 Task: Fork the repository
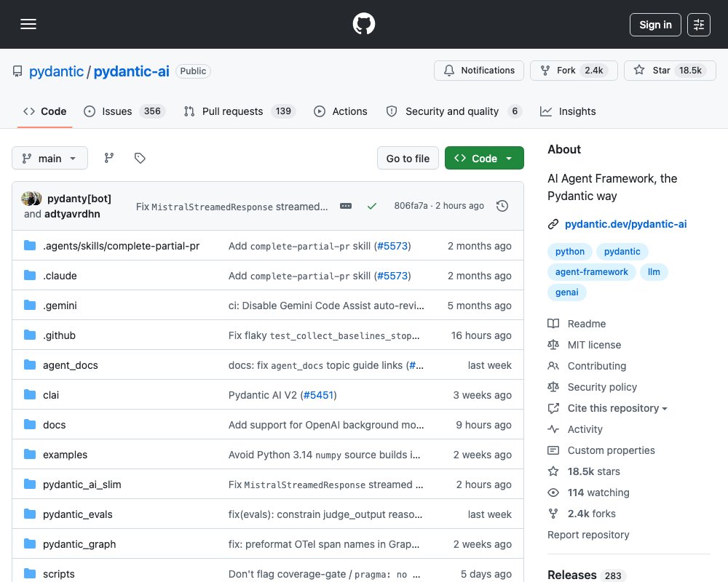point(574,71)
